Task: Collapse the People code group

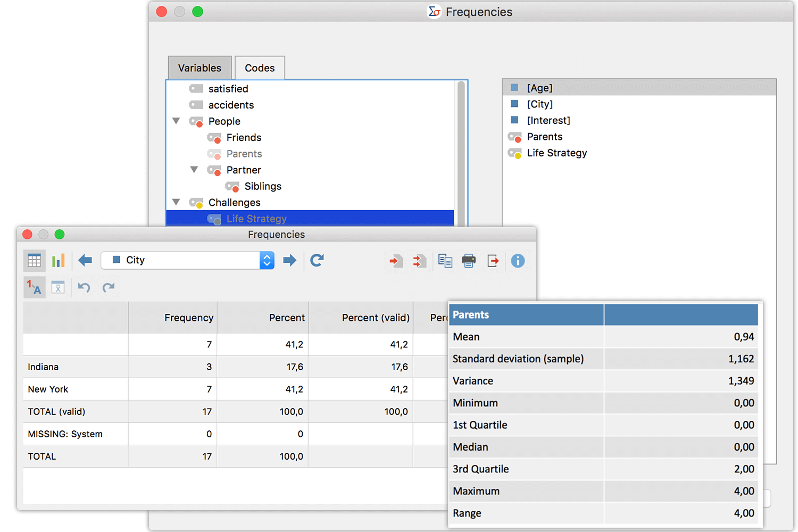Action: click(176, 121)
